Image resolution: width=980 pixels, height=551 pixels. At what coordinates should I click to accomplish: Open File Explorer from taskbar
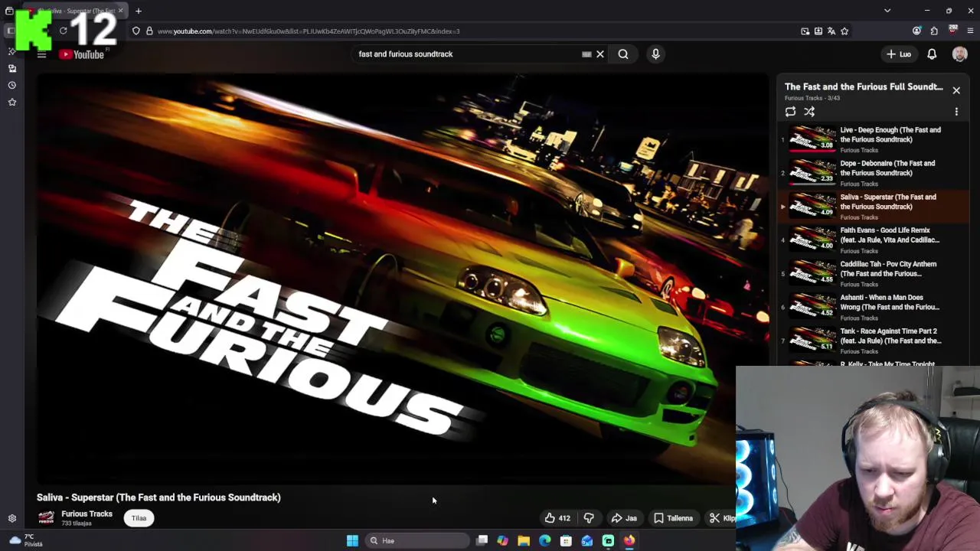(x=524, y=541)
